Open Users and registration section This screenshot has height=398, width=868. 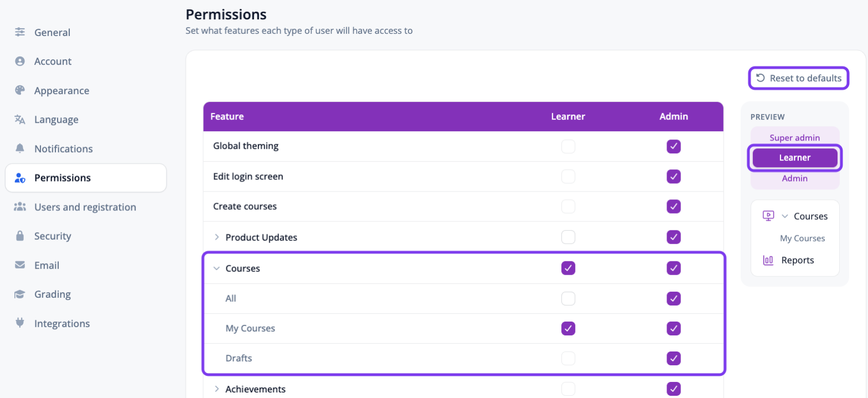(86, 207)
